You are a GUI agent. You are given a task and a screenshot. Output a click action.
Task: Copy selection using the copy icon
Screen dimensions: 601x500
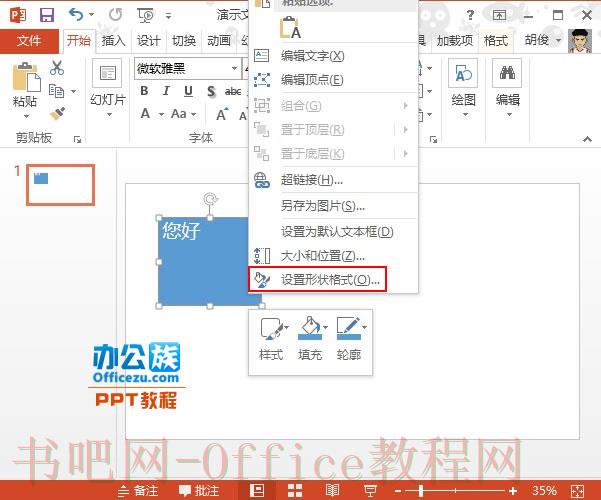point(57,91)
